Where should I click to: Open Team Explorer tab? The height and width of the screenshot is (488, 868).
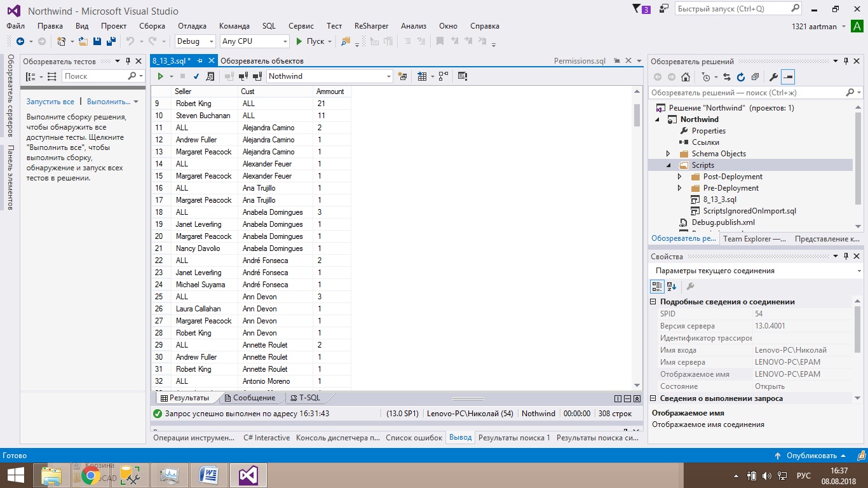[755, 239]
